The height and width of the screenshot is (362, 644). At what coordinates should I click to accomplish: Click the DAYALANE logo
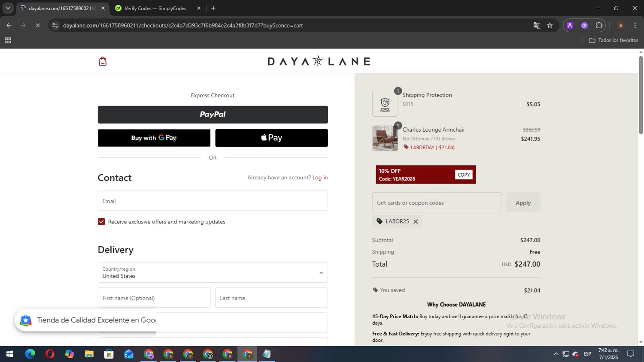pyautogui.click(x=319, y=61)
